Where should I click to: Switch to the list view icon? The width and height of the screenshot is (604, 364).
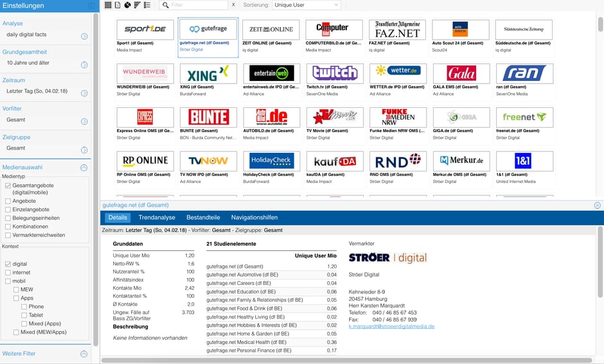pos(147,5)
